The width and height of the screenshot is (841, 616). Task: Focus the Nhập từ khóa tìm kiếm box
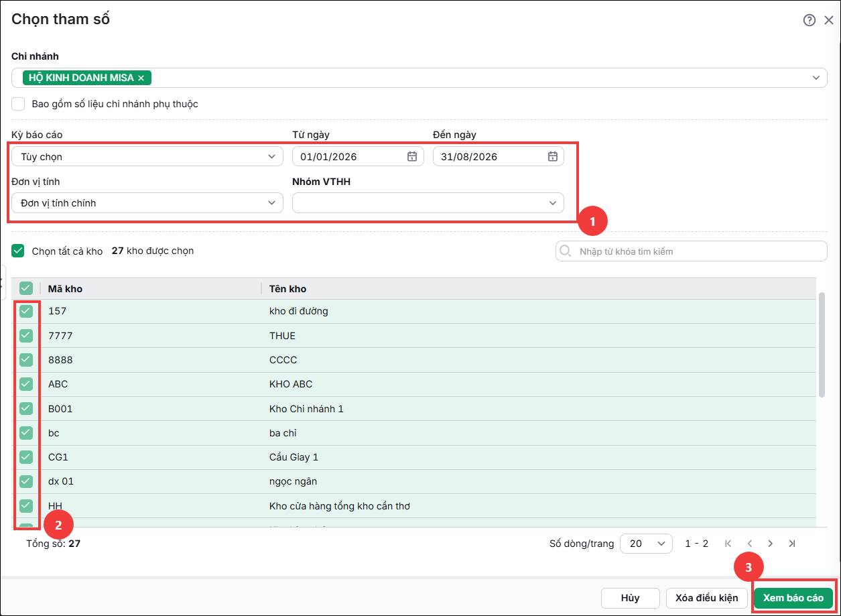coord(692,251)
